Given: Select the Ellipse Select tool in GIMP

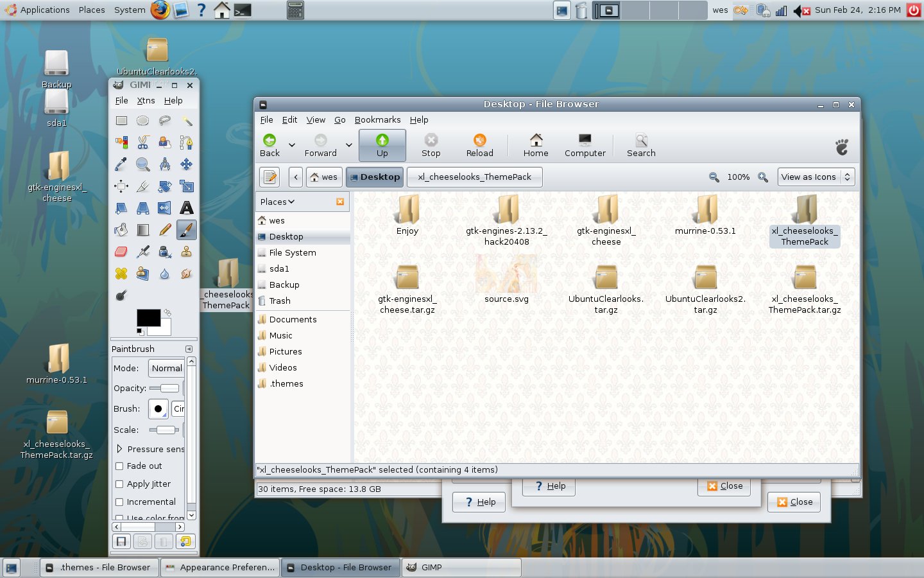Looking at the screenshot, I should (143, 121).
